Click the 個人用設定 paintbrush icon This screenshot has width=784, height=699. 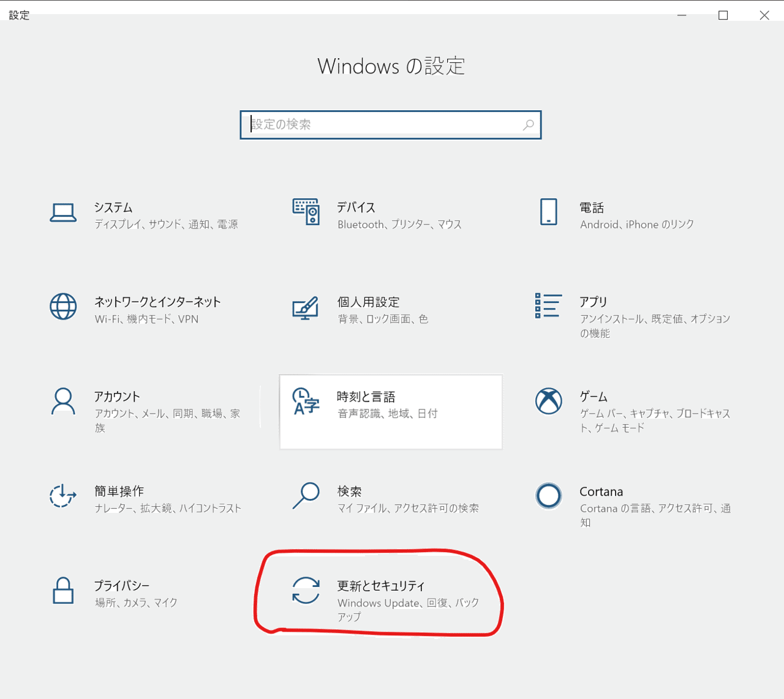[306, 308]
